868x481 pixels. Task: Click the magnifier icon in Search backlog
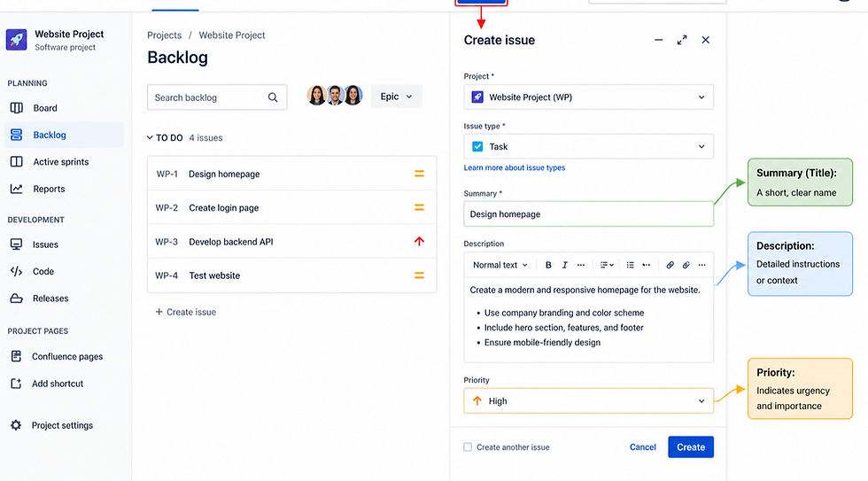pyautogui.click(x=273, y=97)
